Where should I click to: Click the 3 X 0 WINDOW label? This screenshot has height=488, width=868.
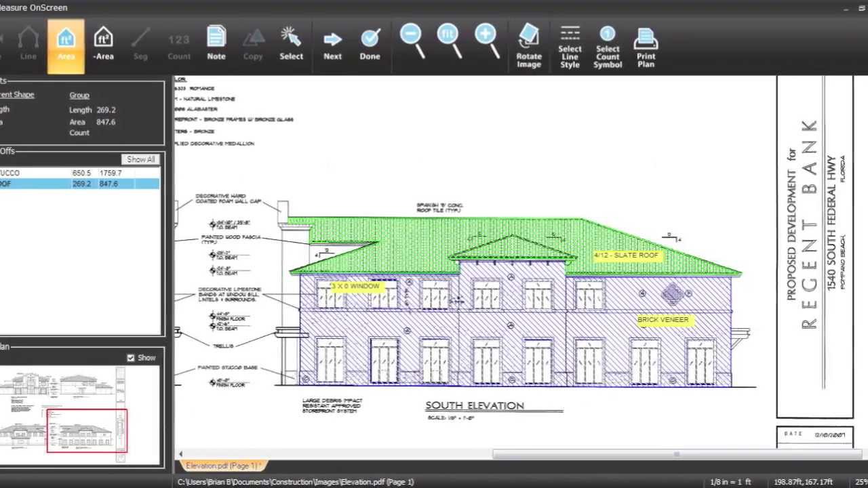tap(356, 286)
